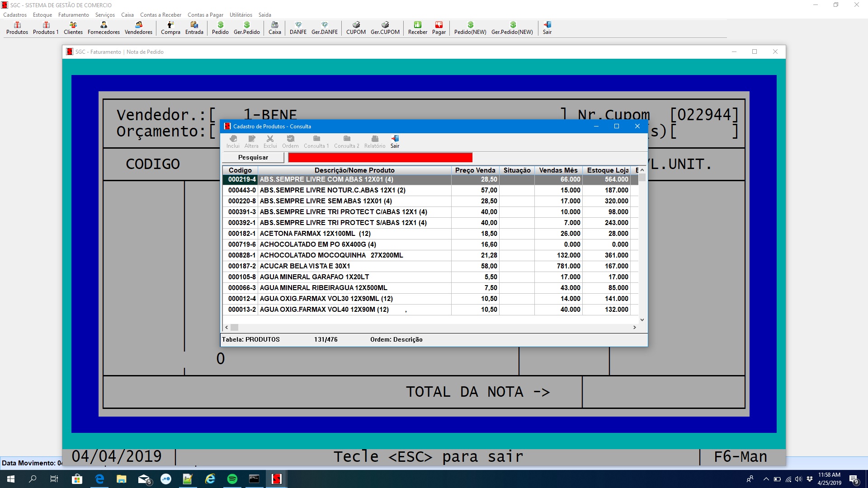Click the Ger.DANFE toolbar icon

click(324, 28)
